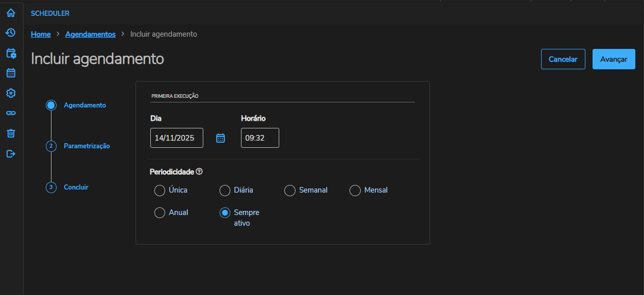The width and height of the screenshot is (644, 295).
Task: Select the Diária periodicity option
Action: (225, 191)
